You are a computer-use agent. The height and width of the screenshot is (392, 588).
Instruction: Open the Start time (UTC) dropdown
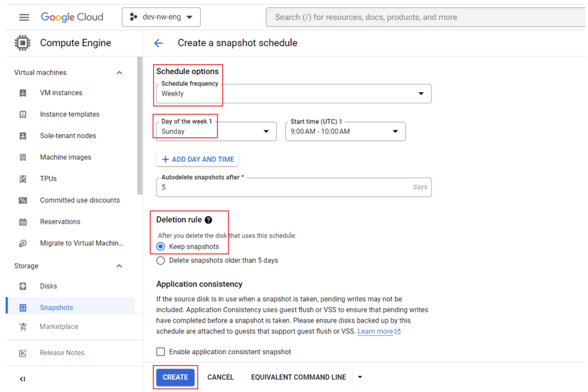pos(345,132)
